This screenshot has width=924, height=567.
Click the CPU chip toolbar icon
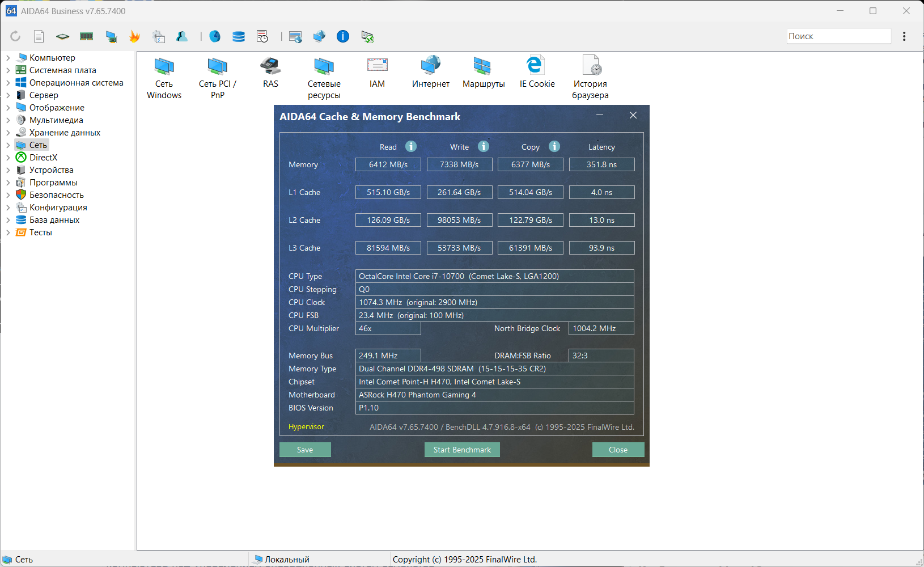(62, 36)
